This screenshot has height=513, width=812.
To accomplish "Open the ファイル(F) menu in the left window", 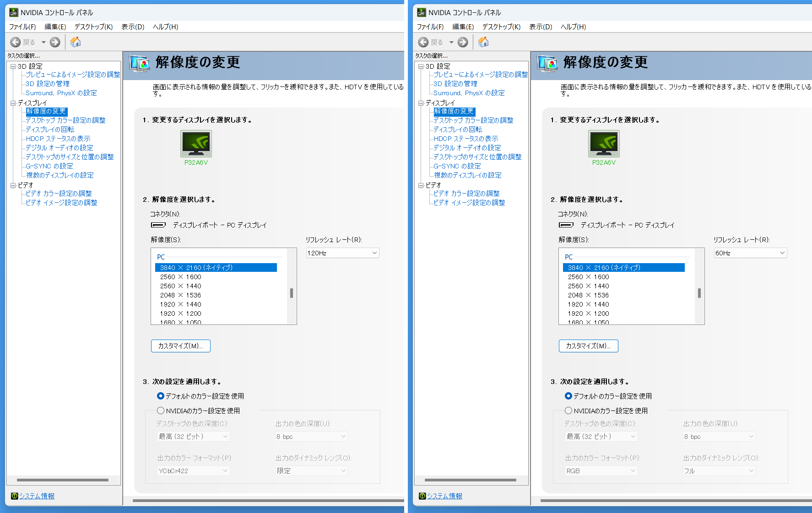I will click(22, 27).
